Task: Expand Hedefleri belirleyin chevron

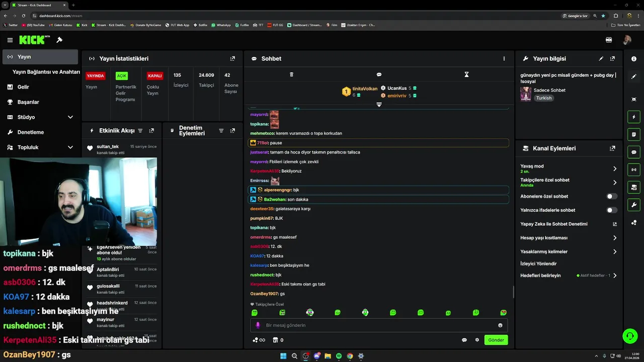Action: pyautogui.click(x=615, y=276)
